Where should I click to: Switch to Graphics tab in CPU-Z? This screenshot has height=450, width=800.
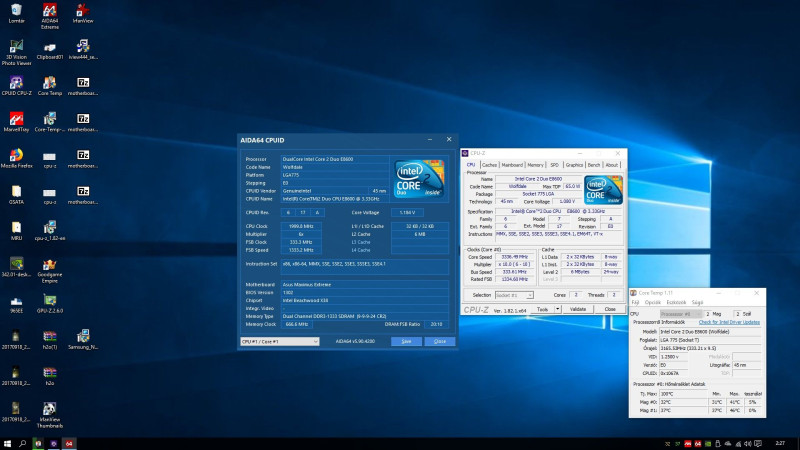point(574,165)
